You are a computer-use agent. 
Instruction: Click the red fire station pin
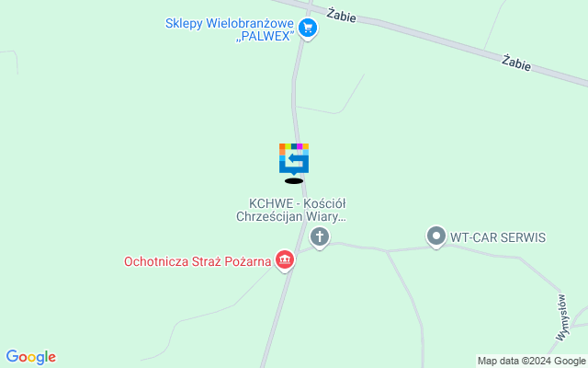(x=285, y=261)
